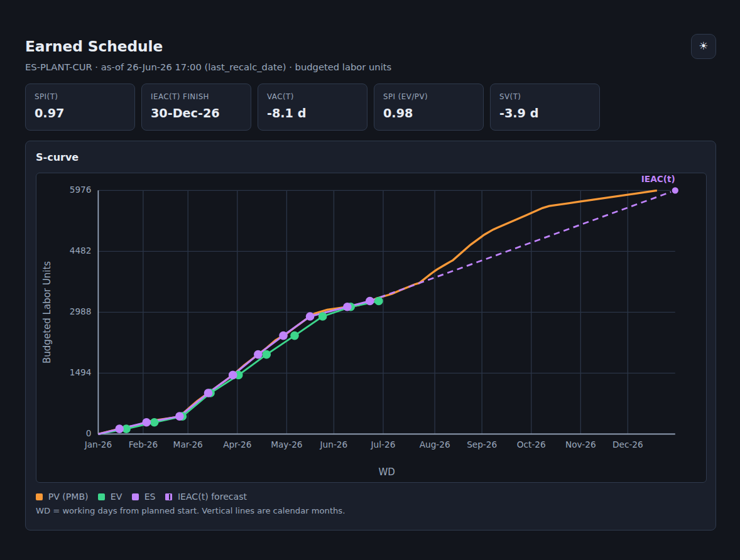The width and height of the screenshot is (740, 560).
Task: Click the Dec-26 x-axis label
Action: 628,444
